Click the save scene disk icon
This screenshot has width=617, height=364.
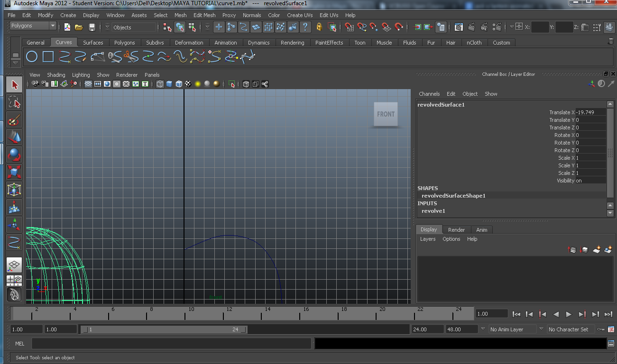92,27
